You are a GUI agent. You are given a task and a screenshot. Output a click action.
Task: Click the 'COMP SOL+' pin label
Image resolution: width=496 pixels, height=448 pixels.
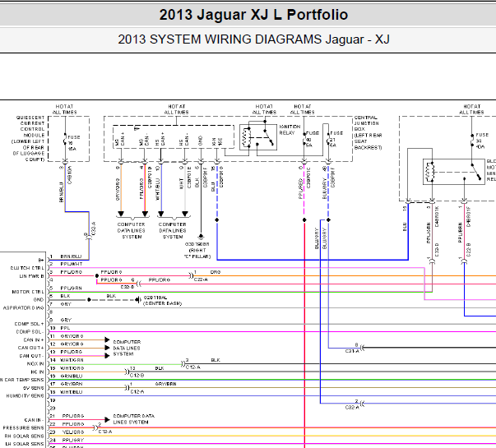click(30, 324)
